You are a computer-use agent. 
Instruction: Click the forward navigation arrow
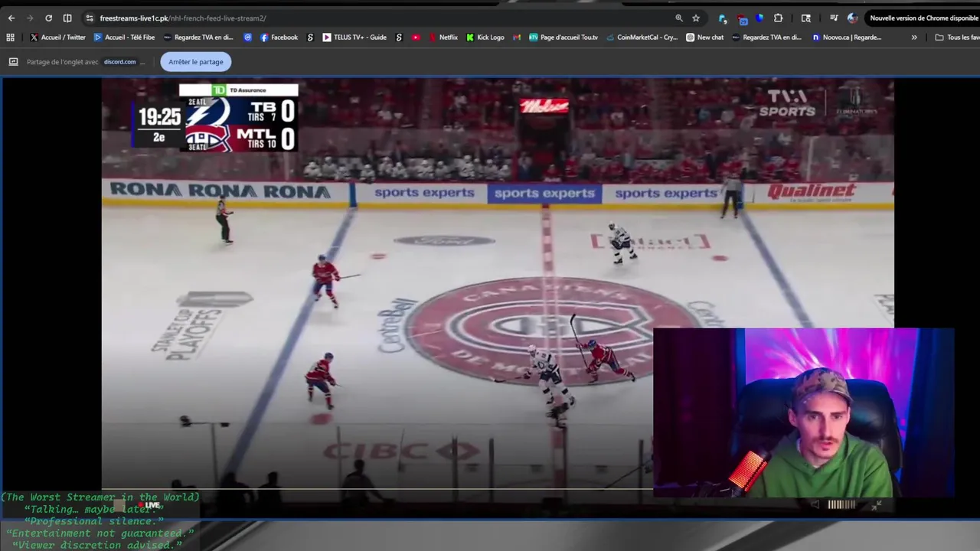(x=30, y=18)
